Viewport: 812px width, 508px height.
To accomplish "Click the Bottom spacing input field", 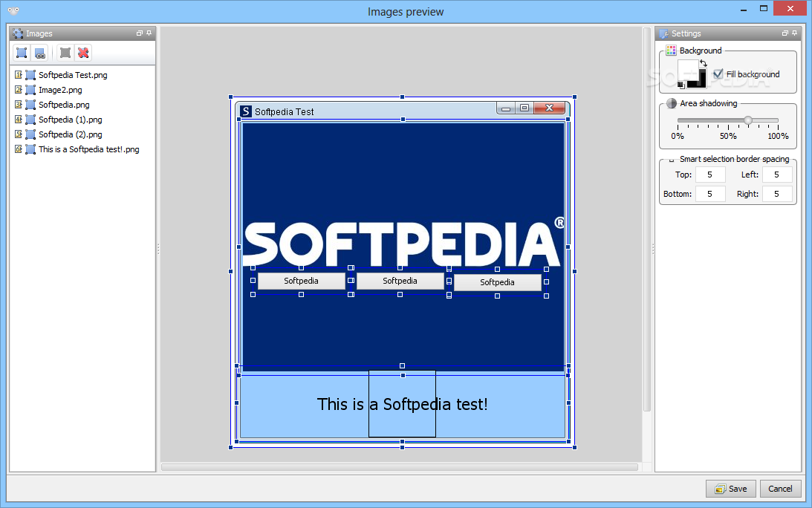I will click(710, 194).
